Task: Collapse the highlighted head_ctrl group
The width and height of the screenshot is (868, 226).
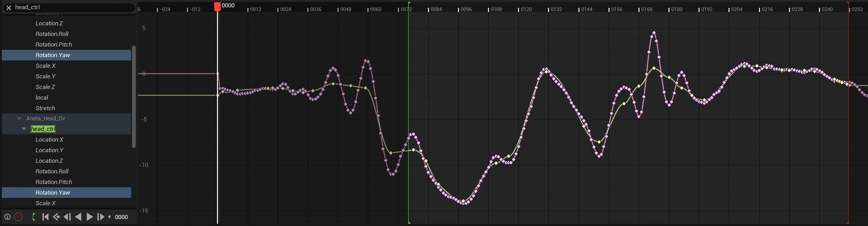Action: click(24, 129)
